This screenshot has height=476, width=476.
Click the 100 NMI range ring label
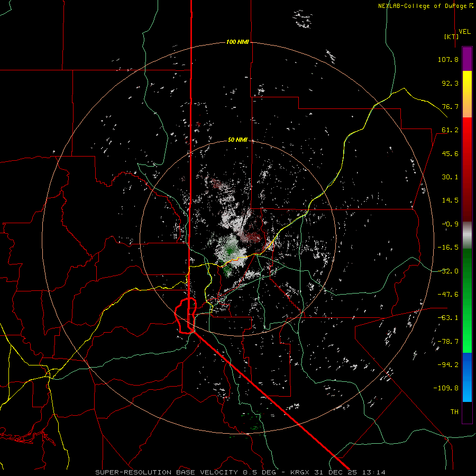click(237, 42)
